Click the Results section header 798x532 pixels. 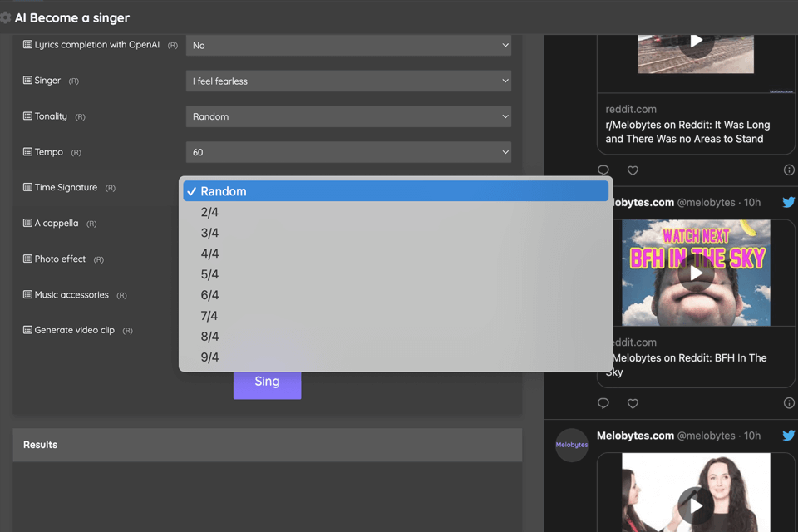click(x=267, y=445)
